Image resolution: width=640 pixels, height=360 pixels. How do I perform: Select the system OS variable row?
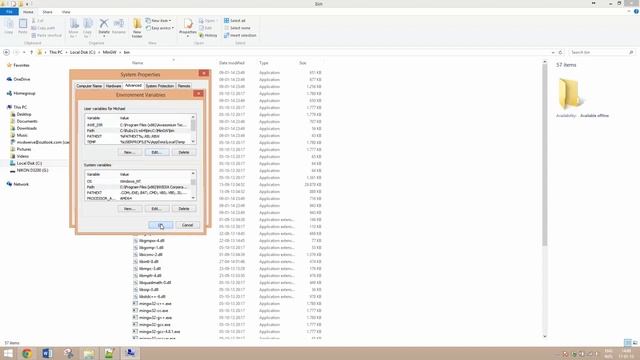coord(138,181)
